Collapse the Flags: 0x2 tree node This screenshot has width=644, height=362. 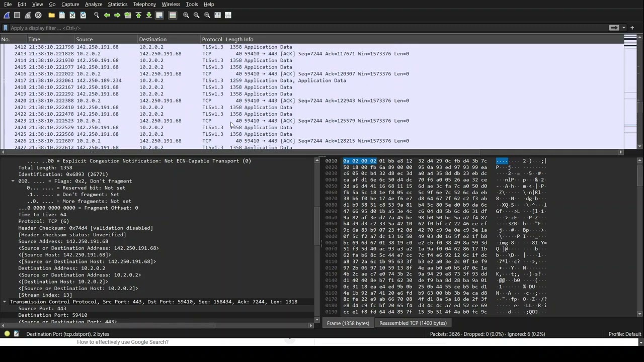coord(13,181)
